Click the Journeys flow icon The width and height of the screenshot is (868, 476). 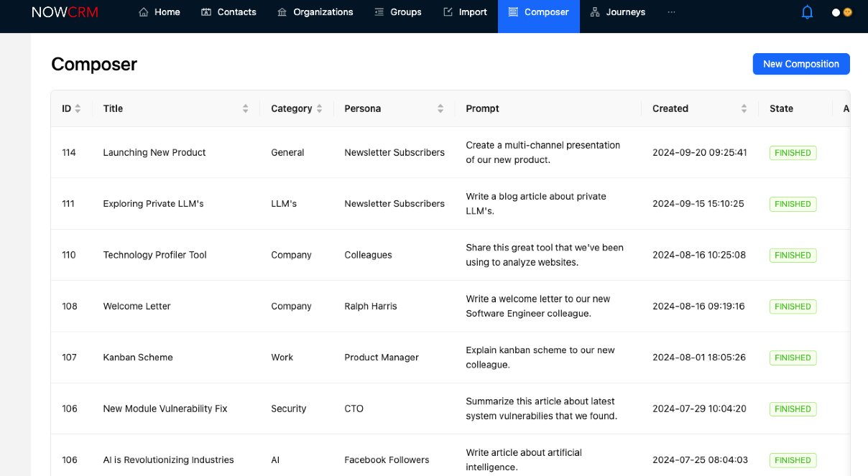(x=595, y=12)
